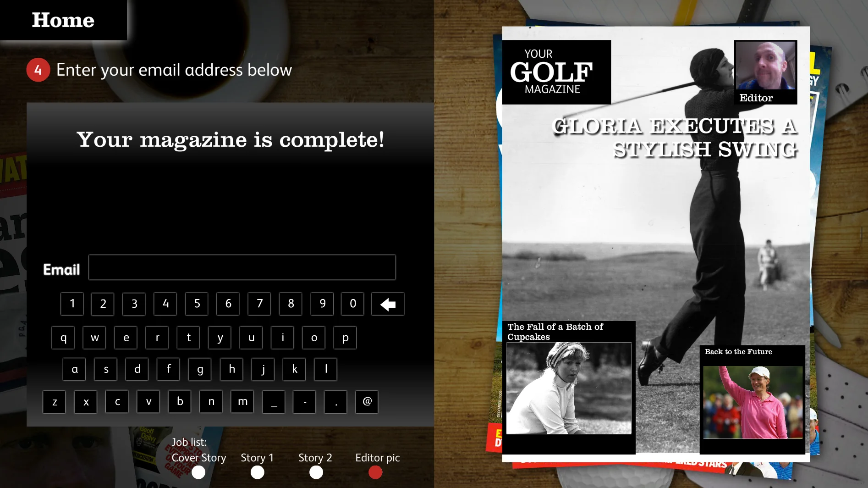Tap the backspace arrow key
Viewport: 868px width, 488px height.
pos(388,304)
